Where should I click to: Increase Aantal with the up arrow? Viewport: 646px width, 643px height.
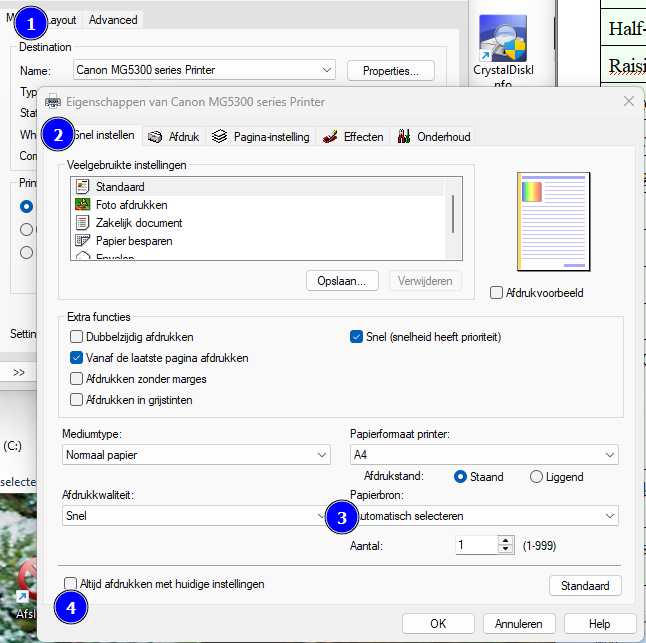click(506, 540)
